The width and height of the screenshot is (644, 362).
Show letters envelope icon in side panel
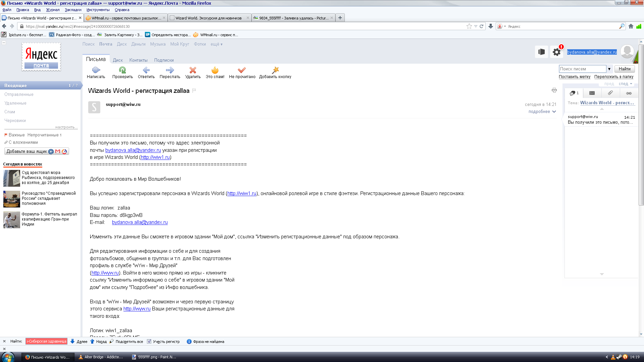coord(592,93)
